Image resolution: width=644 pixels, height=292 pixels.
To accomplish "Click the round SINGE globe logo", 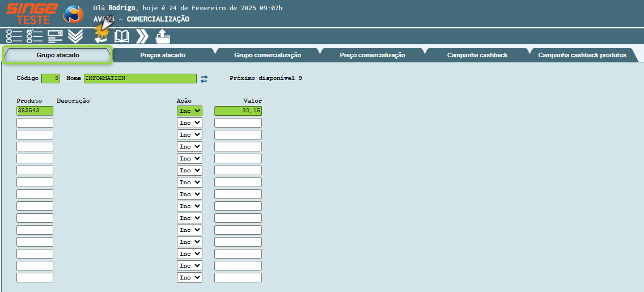I will click(x=73, y=14).
